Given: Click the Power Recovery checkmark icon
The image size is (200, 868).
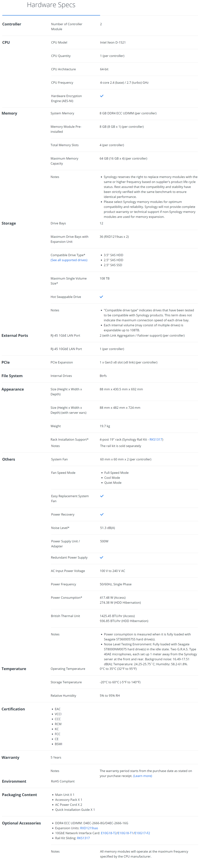Looking at the screenshot, I should tap(102, 514).
